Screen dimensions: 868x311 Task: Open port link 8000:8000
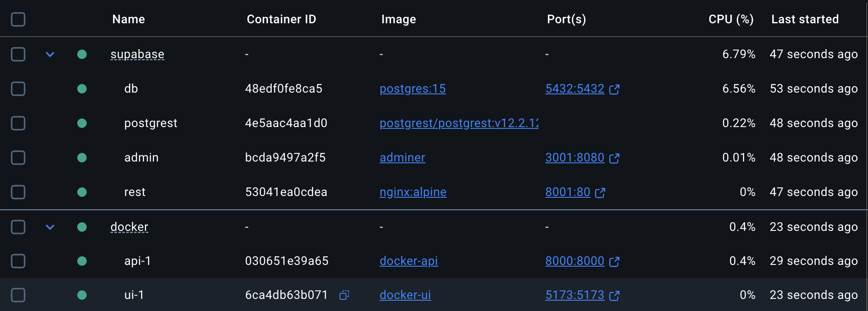click(x=575, y=261)
